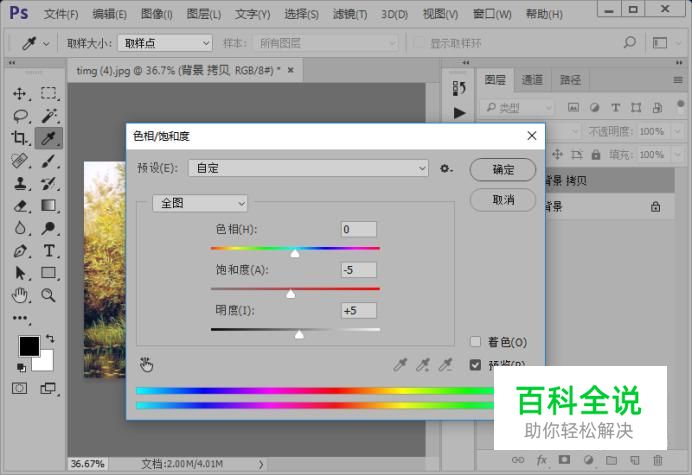
Task: Open the 预设 preset dropdown
Action: pyautogui.click(x=308, y=168)
